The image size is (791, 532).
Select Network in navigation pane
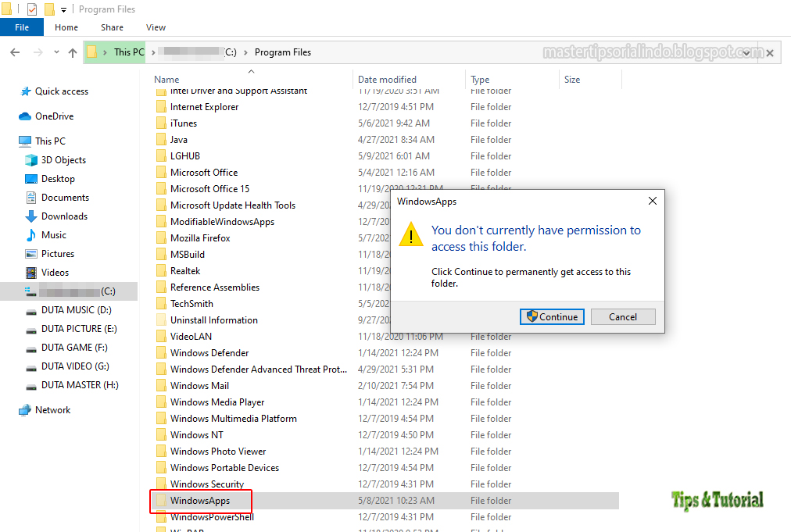53,410
